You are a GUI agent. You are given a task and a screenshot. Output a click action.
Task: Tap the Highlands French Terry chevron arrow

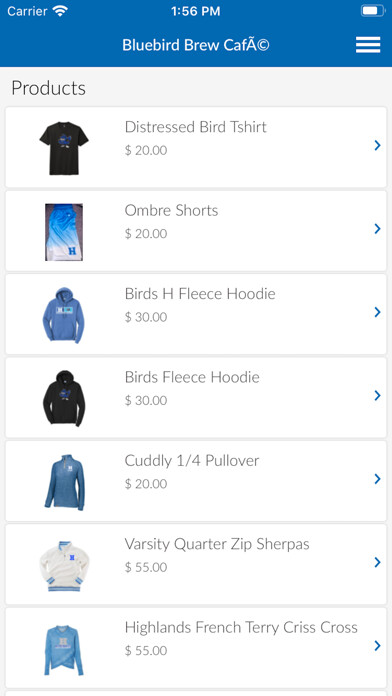(x=377, y=646)
